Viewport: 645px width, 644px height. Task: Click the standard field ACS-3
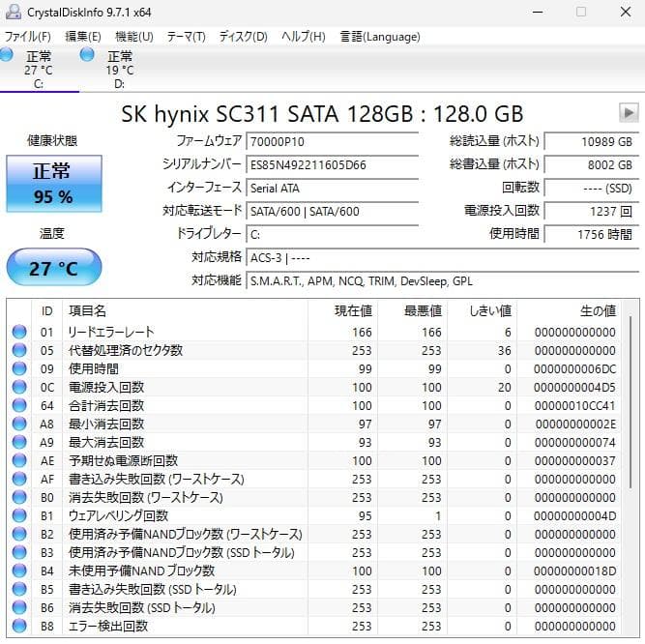tap(442, 258)
